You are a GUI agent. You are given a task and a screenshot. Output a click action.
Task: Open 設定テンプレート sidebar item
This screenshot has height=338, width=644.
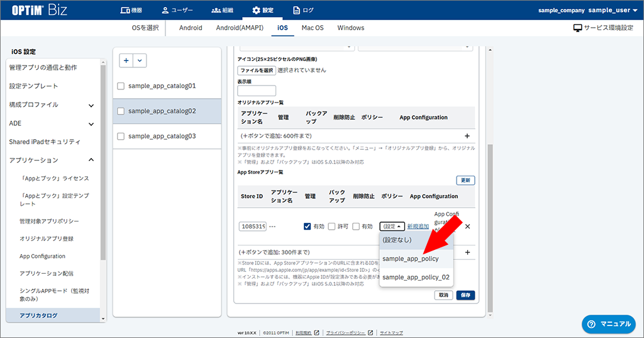pyautogui.click(x=33, y=86)
